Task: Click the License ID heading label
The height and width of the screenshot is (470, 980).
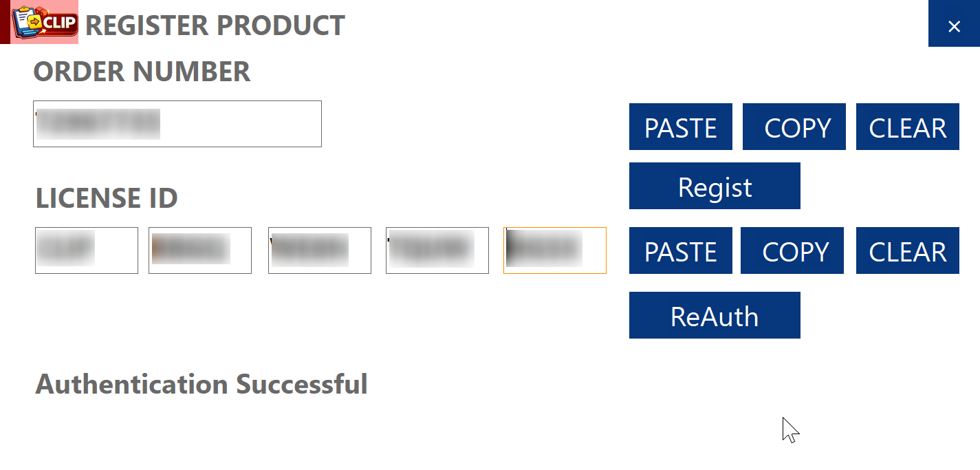Action: pyautogui.click(x=107, y=198)
